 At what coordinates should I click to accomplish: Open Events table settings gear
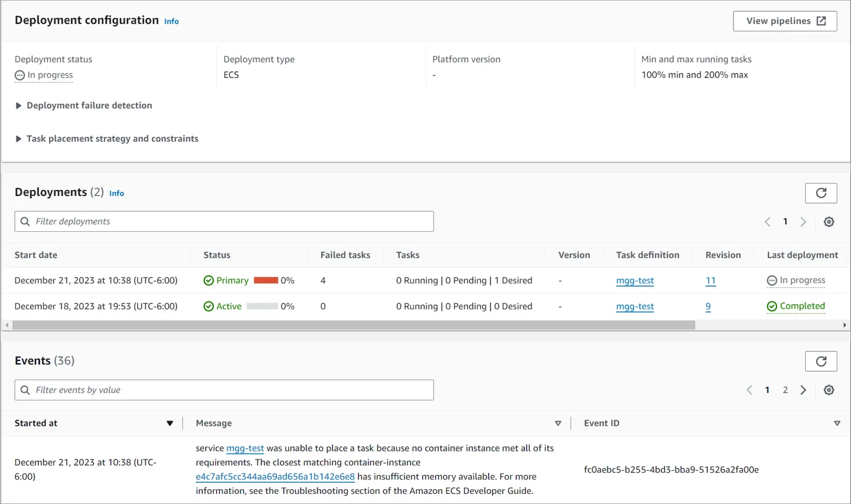click(x=829, y=390)
